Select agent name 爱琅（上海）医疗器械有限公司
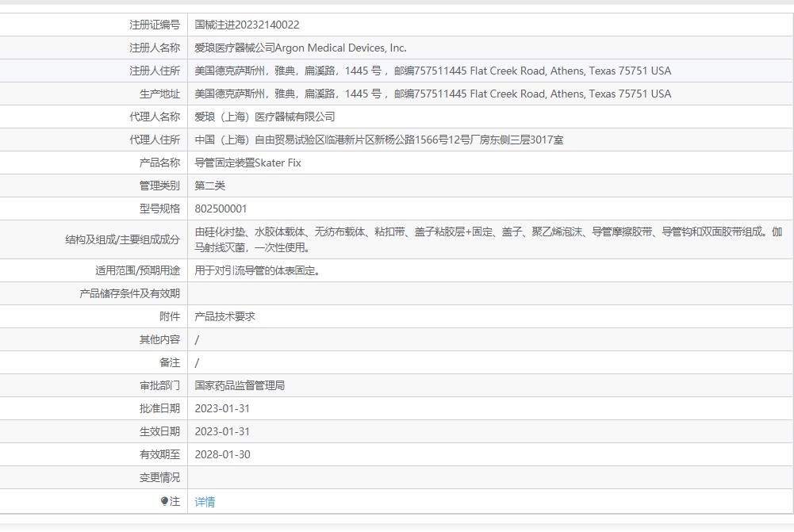The image size is (794, 532). click(264, 117)
